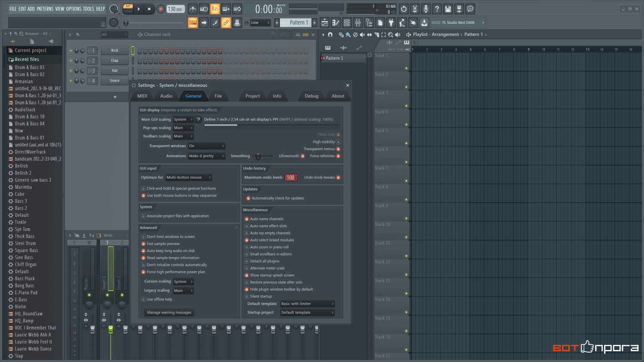
Task: Open the chat speech bubble icon
Action: coord(471,9)
